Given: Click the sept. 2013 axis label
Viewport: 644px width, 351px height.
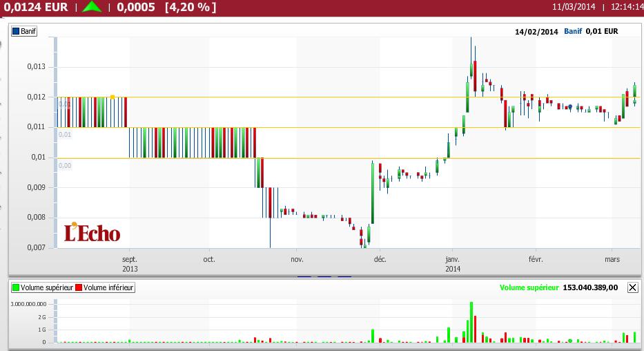Looking at the screenshot, I should click(130, 264).
